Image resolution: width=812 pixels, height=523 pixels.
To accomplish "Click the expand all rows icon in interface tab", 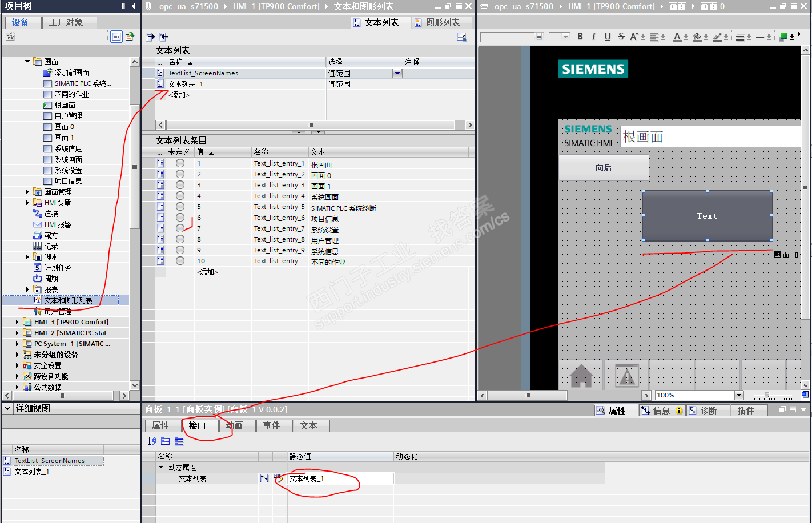I will [166, 441].
